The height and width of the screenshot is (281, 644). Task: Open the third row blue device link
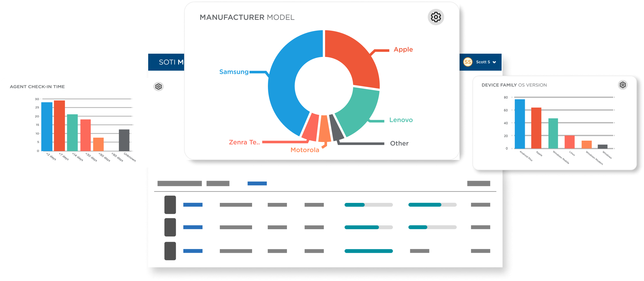click(193, 251)
